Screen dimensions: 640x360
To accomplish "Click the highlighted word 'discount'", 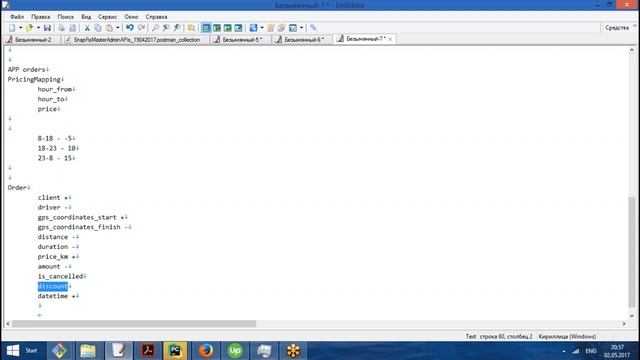I will [53, 286].
